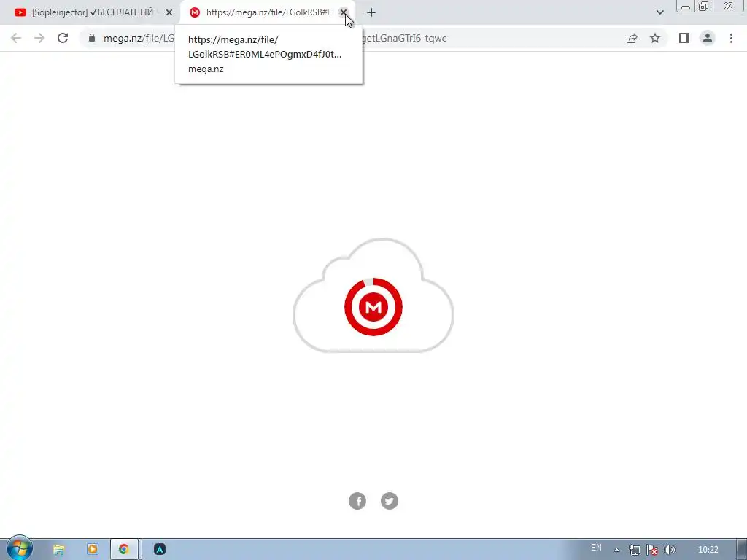Show hidden system tray icons
This screenshot has height=560, width=747.
click(x=616, y=550)
